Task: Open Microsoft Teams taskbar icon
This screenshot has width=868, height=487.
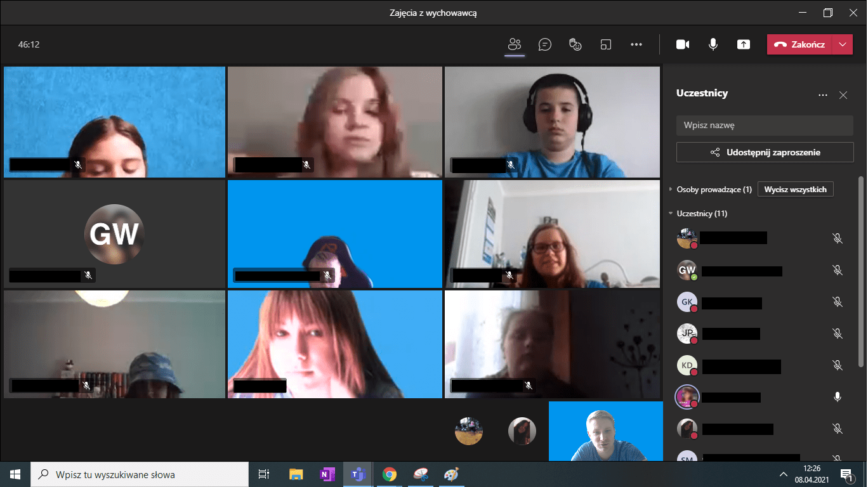Action: (x=358, y=474)
